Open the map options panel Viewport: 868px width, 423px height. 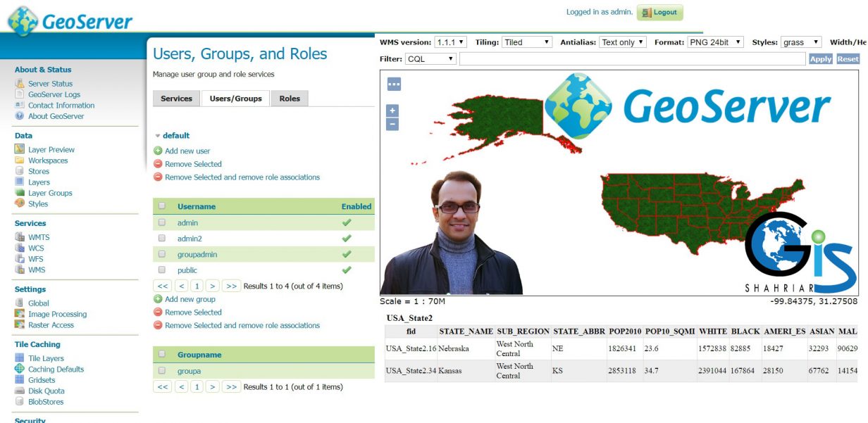pyautogui.click(x=394, y=84)
